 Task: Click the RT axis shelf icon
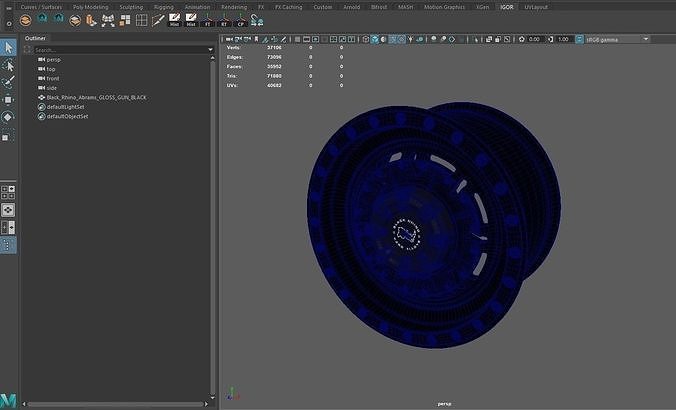click(x=224, y=20)
